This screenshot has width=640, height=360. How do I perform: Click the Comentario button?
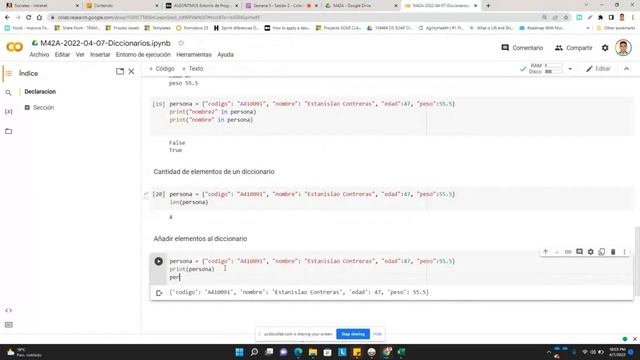pos(522,48)
